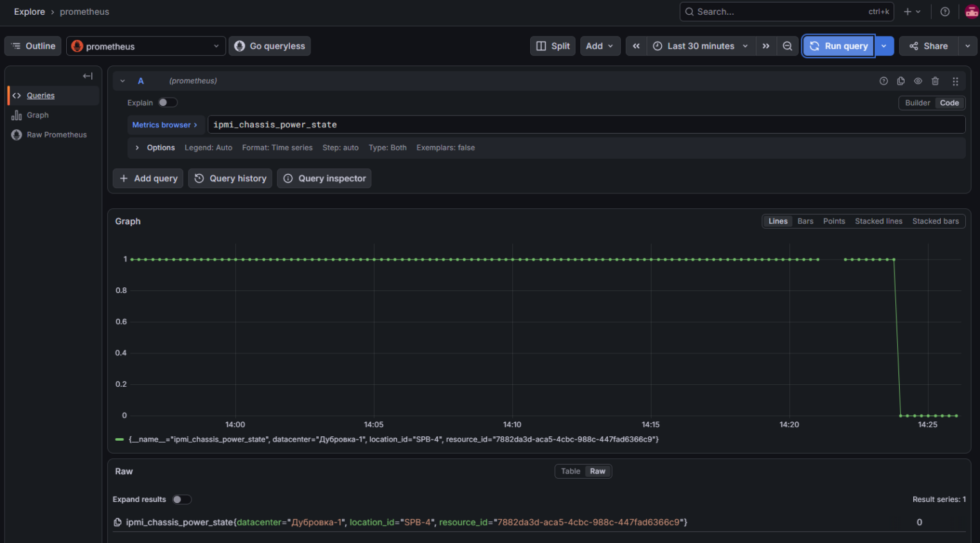Viewport: 980px width, 543px height.
Task: Focus the ipmi_chassis_power_state query field
Action: coord(586,125)
